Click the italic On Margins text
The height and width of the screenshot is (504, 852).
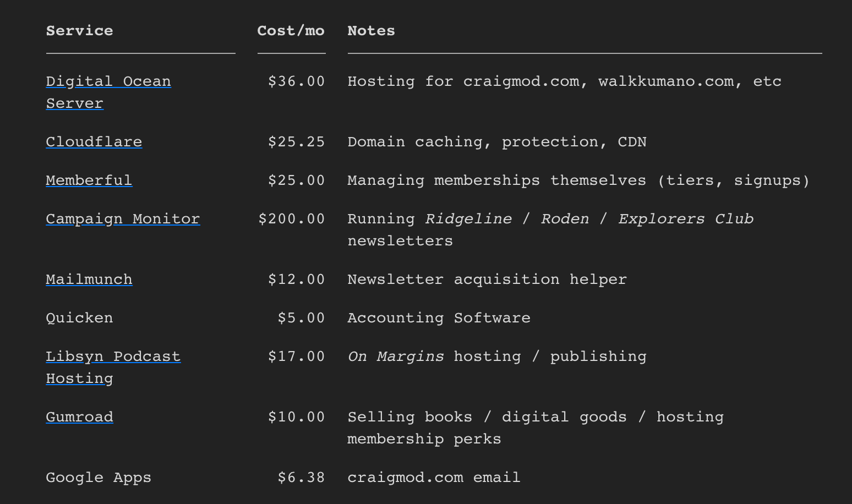click(x=395, y=357)
